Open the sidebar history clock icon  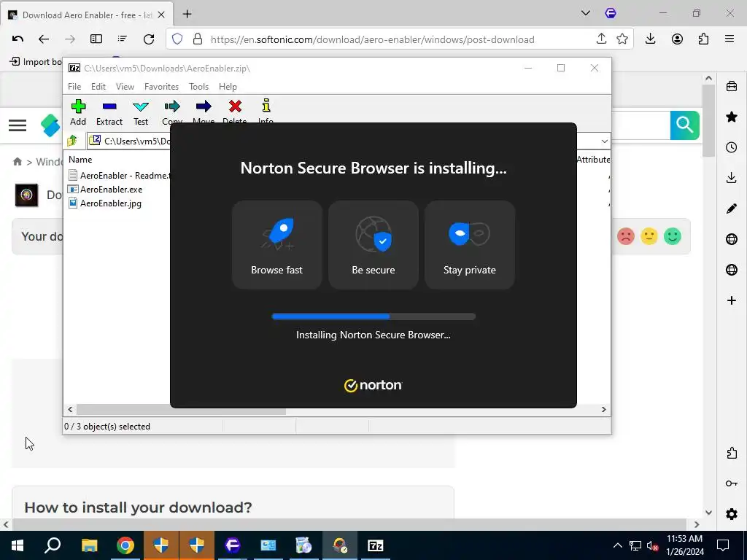point(731,147)
